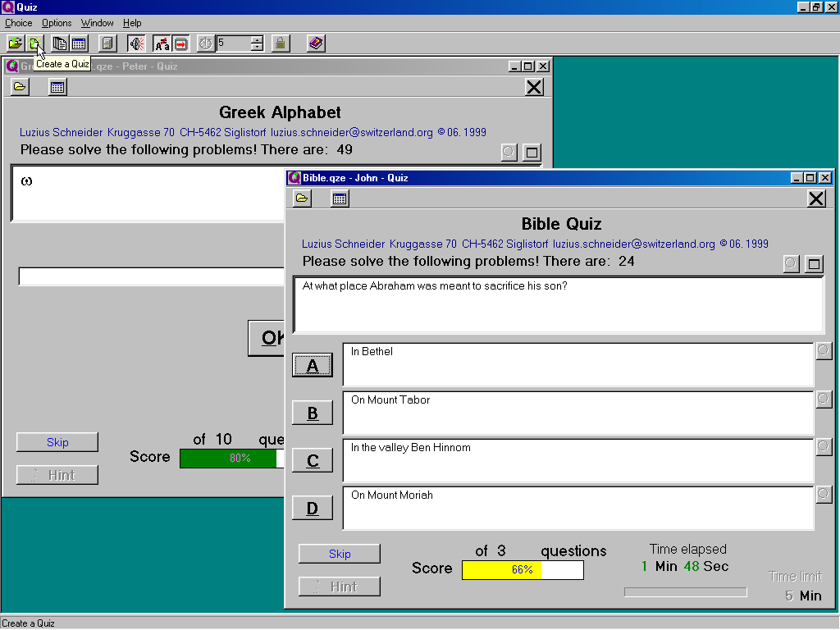Click the timer clock toolbar icon

[205, 43]
